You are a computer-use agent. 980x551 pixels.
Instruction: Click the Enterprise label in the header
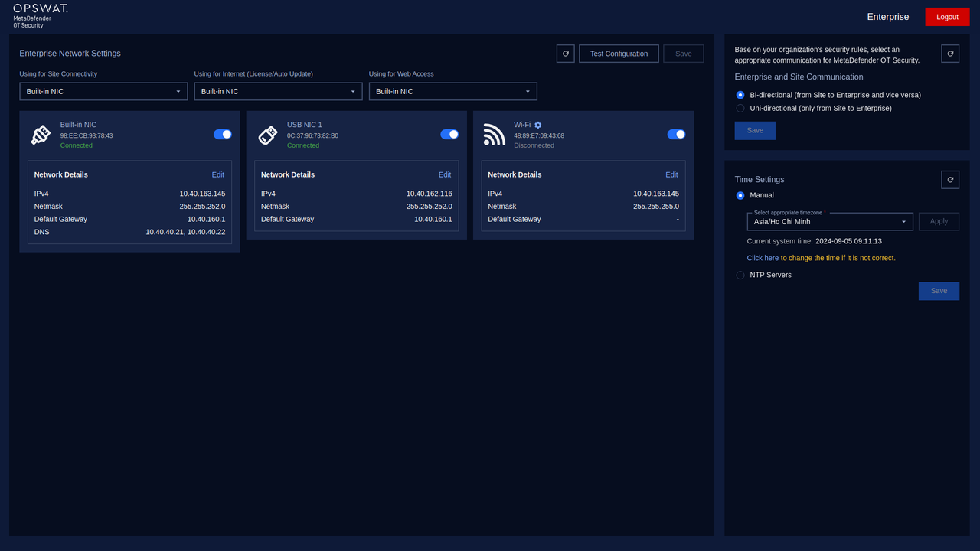click(x=888, y=17)
